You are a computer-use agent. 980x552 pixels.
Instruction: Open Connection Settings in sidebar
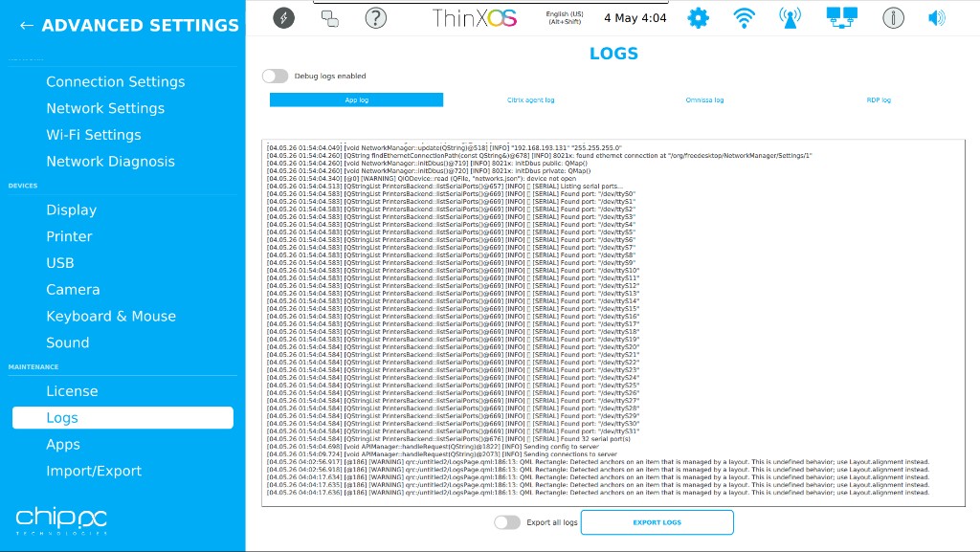[116, 82]
